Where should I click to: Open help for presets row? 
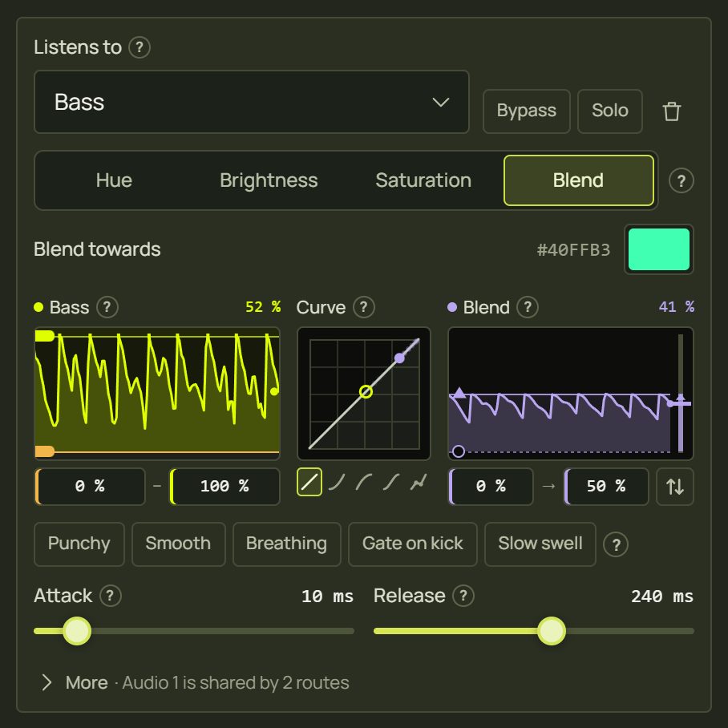click(616, 544)
